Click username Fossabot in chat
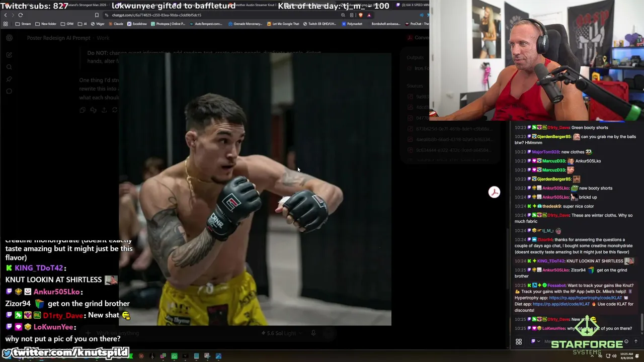The height and width of the screenshot is (362, 644). (x=556, y=286)
